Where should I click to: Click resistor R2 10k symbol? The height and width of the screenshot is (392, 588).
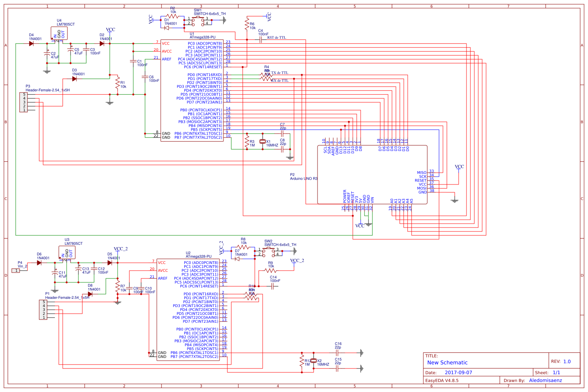click(x=172, y=16)
